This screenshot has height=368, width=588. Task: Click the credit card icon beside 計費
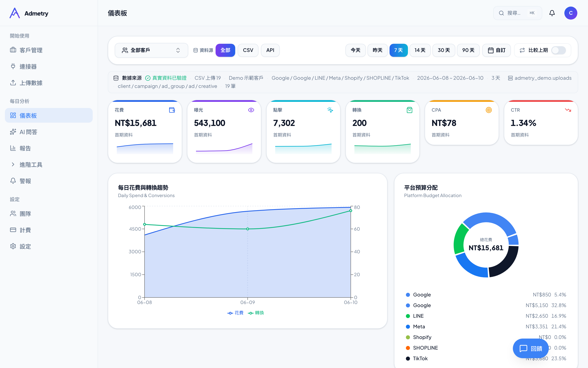click(13, 230)
